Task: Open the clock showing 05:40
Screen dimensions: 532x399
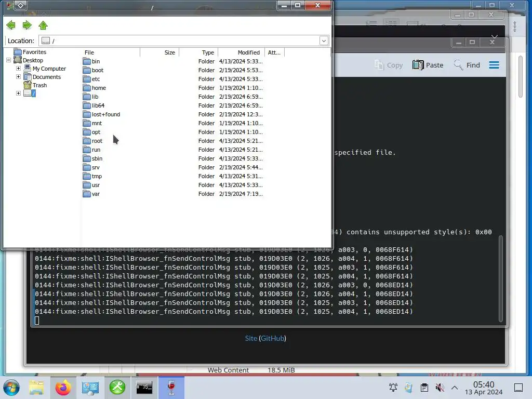Action: (x=484, y=388)
